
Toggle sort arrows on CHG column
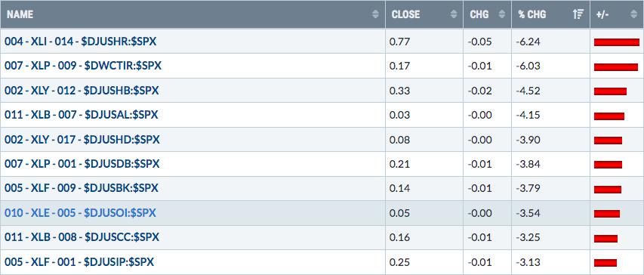click(x=501, y=14)
